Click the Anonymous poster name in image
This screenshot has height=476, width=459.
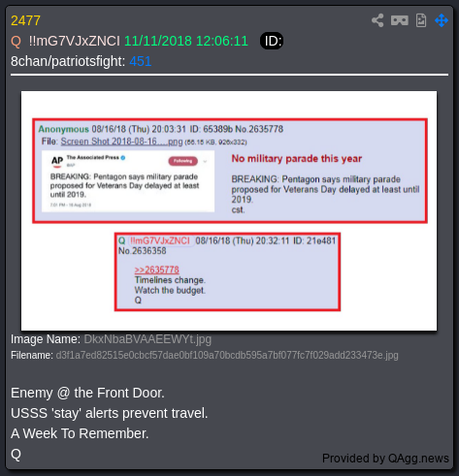(64, 129)
